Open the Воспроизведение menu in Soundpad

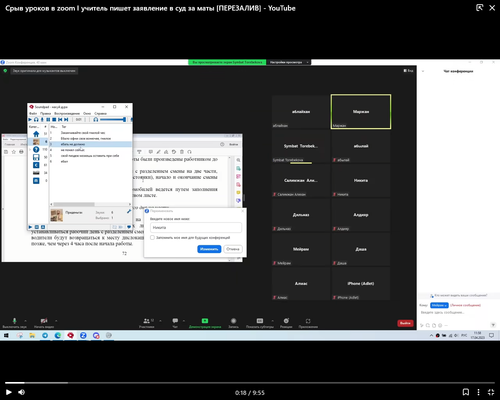tap(67, 113)
